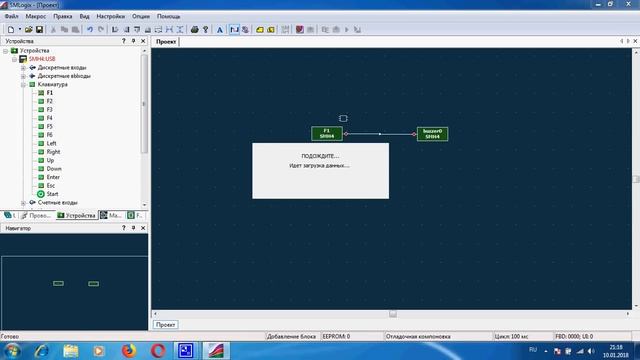Select the SMH4:USB device entry
Viewport: 640px width, 360px height.
click(42, 59)
